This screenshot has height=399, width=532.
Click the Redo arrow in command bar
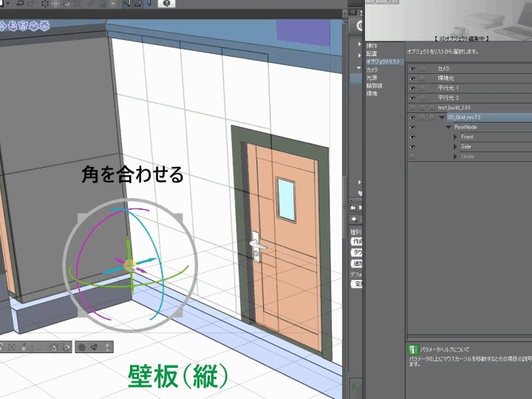tap(30, 4)
